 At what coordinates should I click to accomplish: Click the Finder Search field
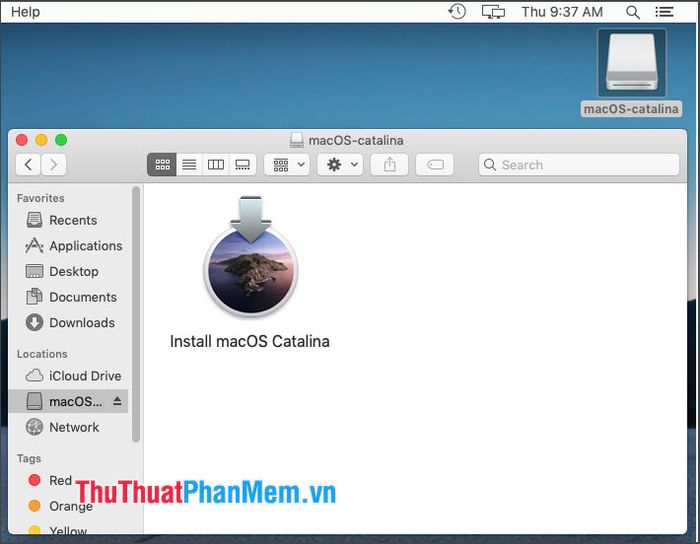pos(579,165)
